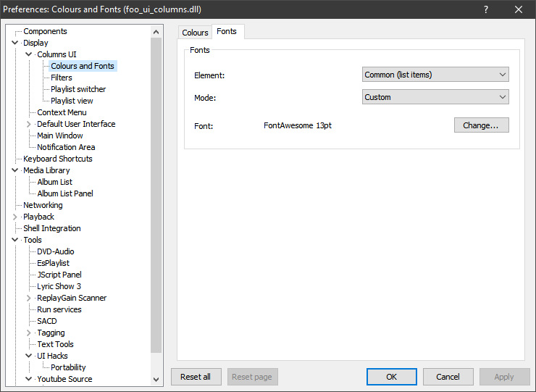Collapse the Columns UI tree node
Viewport: 536px width, 392px height.
click(x=29, y=54)
